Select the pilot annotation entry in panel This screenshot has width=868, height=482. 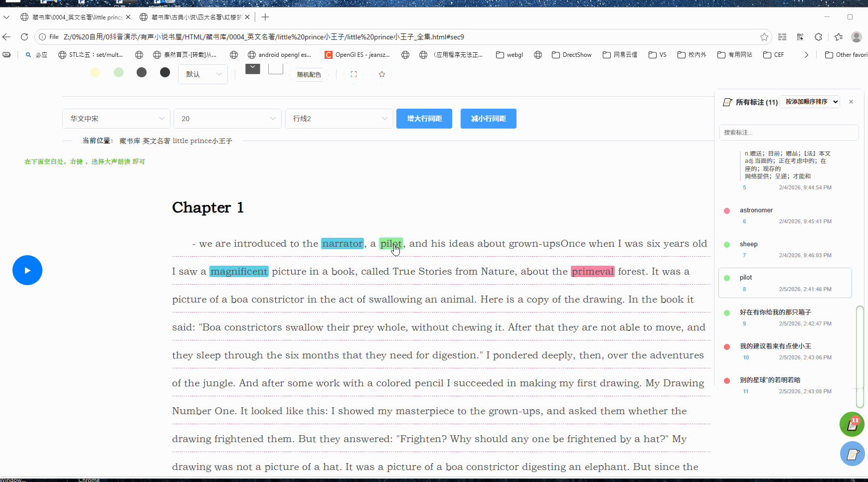(x=785, y=283)
